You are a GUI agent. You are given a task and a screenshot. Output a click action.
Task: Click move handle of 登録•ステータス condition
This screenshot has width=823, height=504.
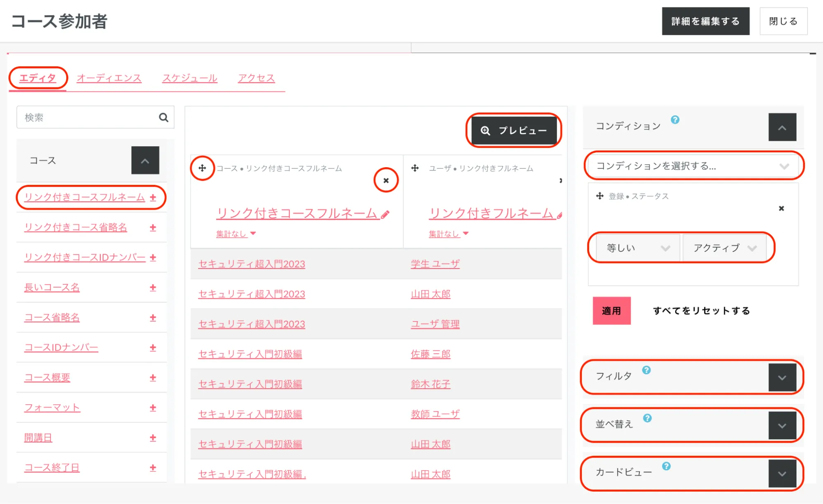coord(599,196)
